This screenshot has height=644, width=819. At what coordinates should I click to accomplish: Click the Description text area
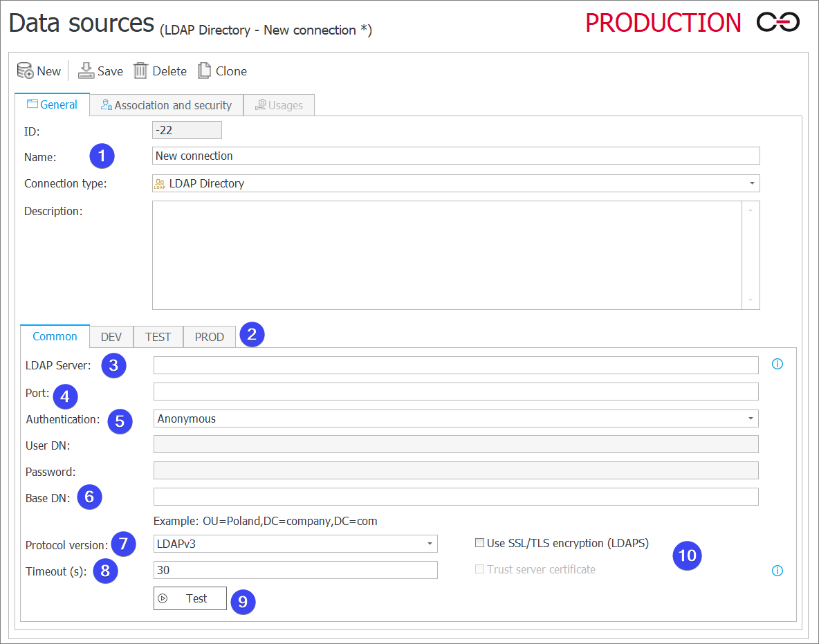pos(447,255)
